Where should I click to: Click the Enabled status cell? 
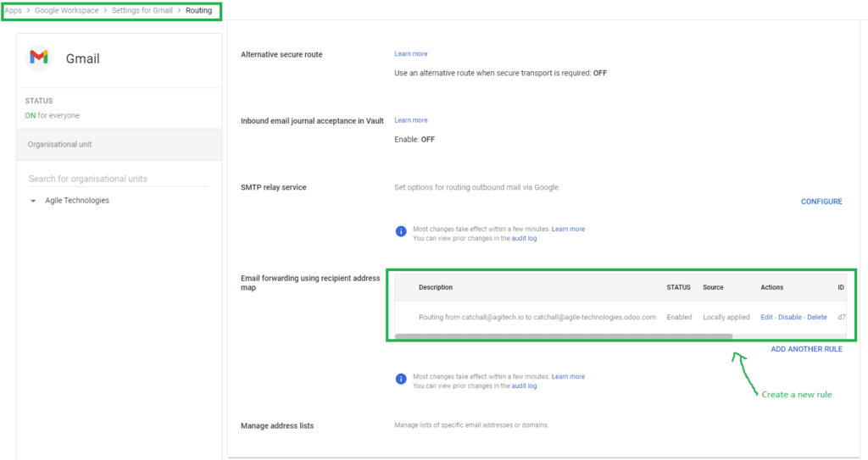click(x=679, y=317)
